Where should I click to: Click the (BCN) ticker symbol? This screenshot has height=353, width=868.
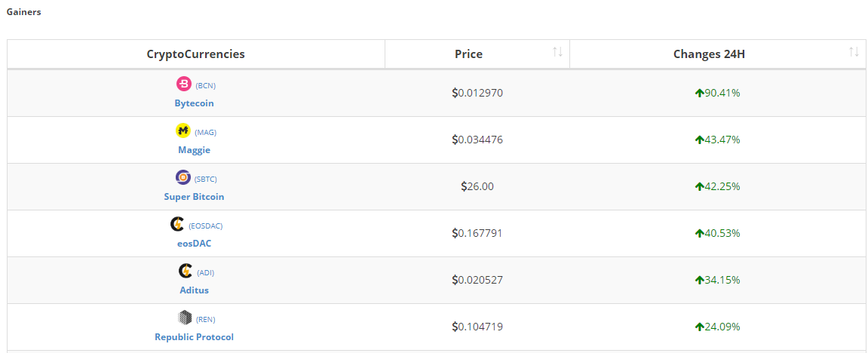(x=206, y=86)
